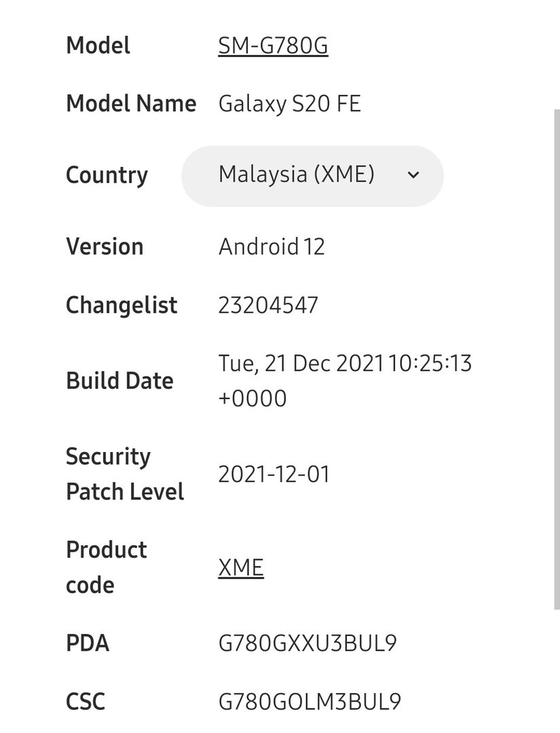Click the changelist number 23204547
The width and height of the screenshot is (560, 733).
click(x=268, y=305)
